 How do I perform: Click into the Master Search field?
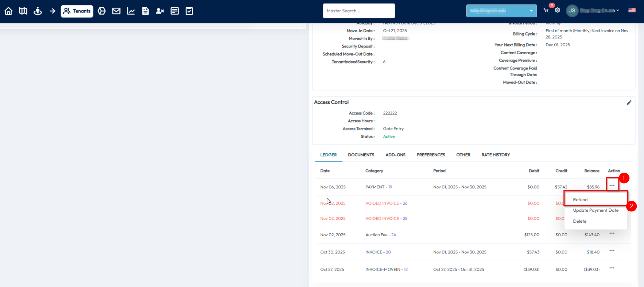coord(358,11)
